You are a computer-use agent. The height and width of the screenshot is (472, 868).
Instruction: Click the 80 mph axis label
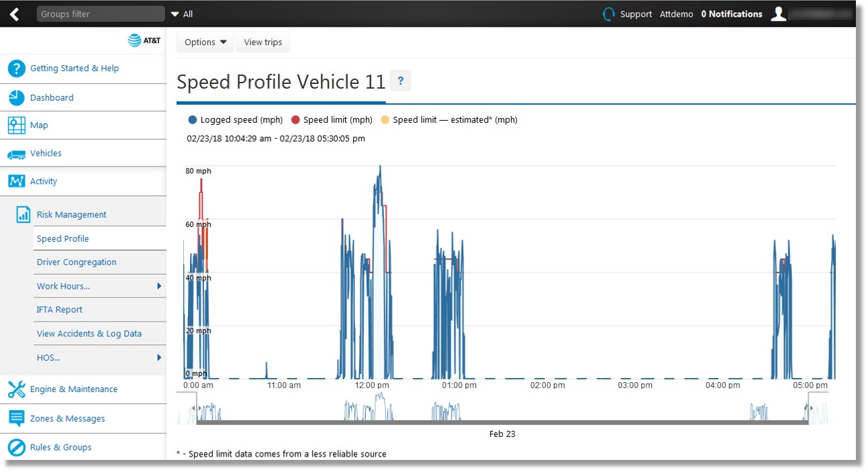(x=198, y=171)
